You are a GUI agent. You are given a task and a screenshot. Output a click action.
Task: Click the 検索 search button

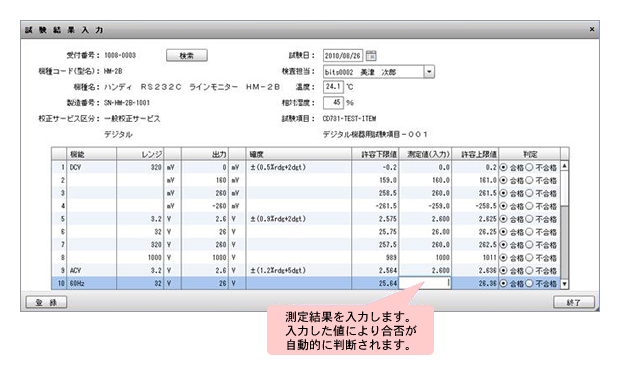tap(187, 55)
